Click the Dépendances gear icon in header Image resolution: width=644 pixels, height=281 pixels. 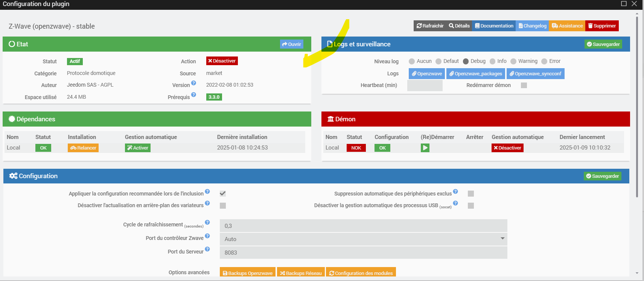click(12, 119)
